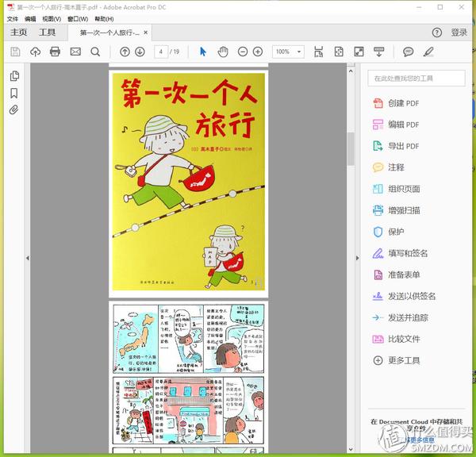Click scroll down arrow of document
Viewport: 476px width, 457px height.
click(351, 449)
